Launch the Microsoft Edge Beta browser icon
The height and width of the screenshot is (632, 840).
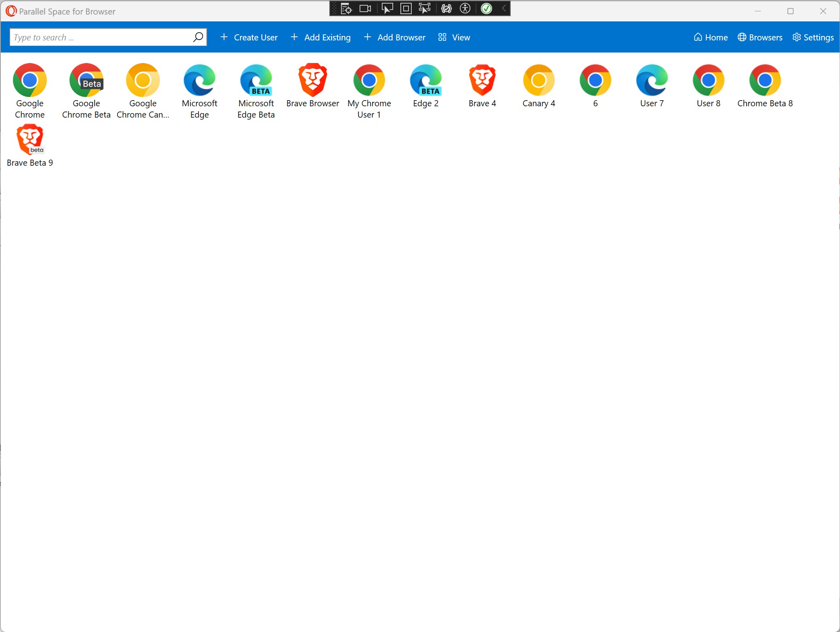256,80
